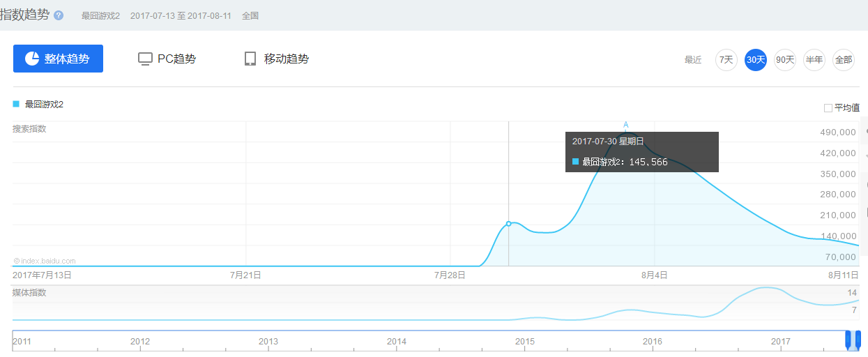Image resolution: width=868 pixels, height=357 pixels.
Task: Click the A news marker at chart peak
Action: (x=625, y=125)
